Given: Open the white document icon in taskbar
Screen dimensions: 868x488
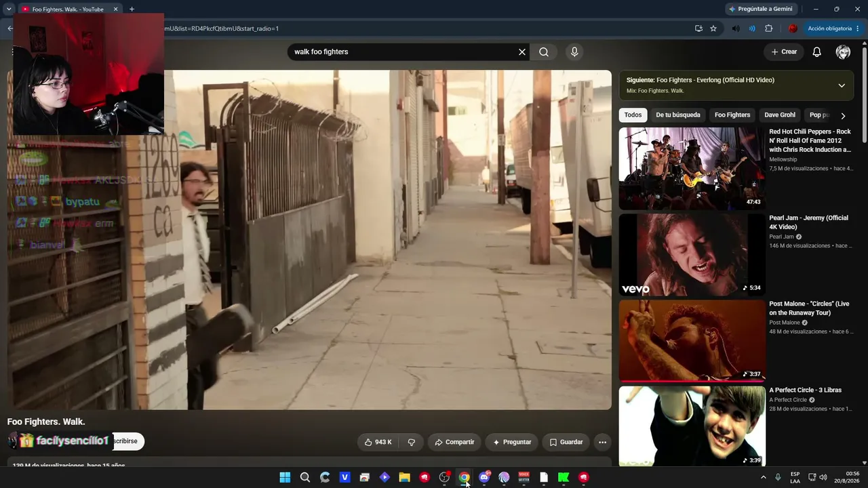Looking at the screenshot, I should click(544, 478).
